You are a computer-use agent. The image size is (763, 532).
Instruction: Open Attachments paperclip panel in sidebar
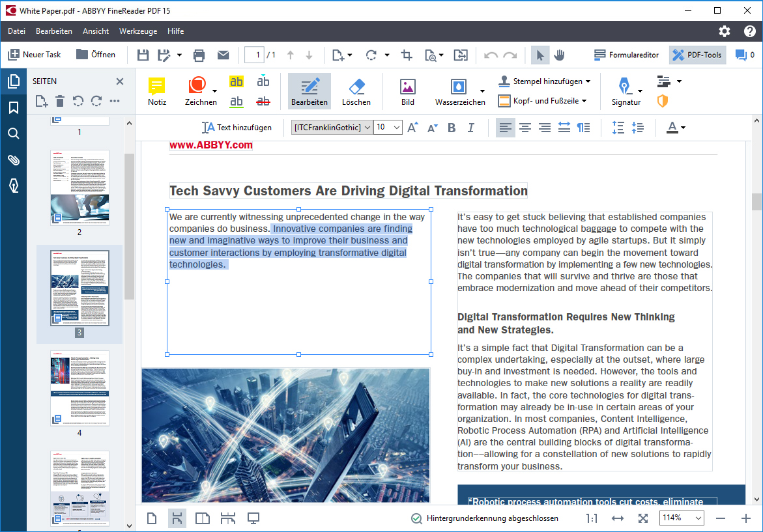tap(14, 160)
